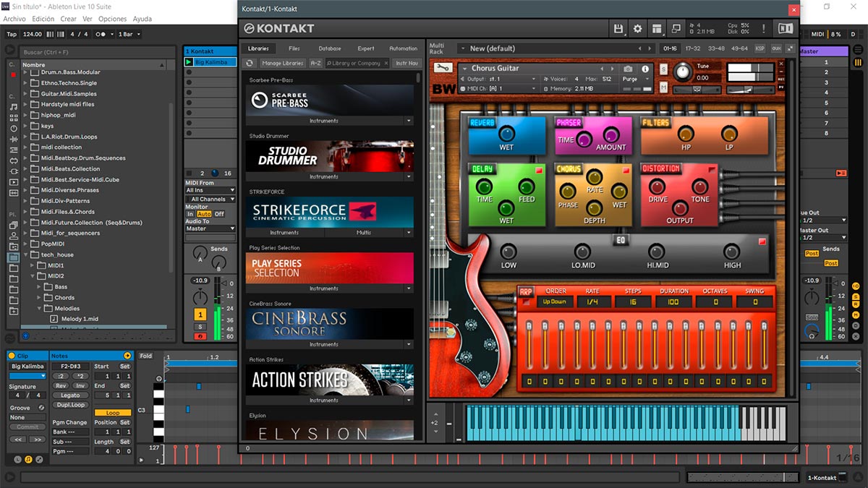Open Ableton Archivo menu
The image size is (868, 488).
pos(14,19)
